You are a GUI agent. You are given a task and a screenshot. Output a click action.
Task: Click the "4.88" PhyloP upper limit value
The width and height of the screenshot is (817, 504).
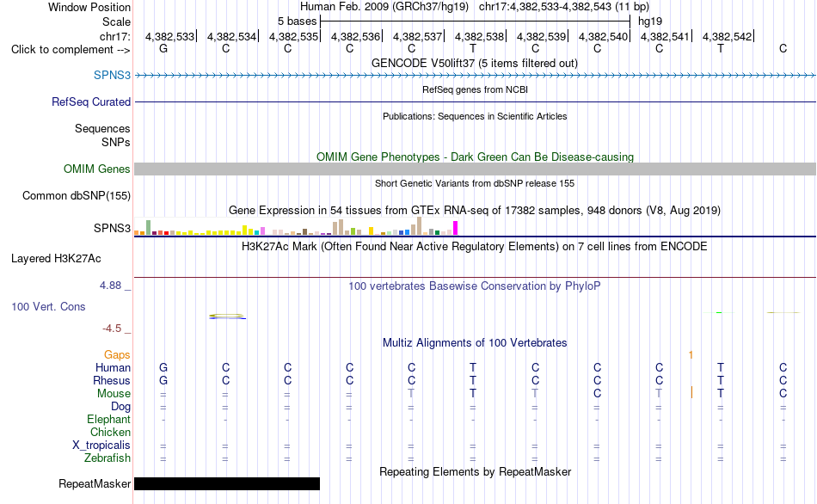click(110, 286)
